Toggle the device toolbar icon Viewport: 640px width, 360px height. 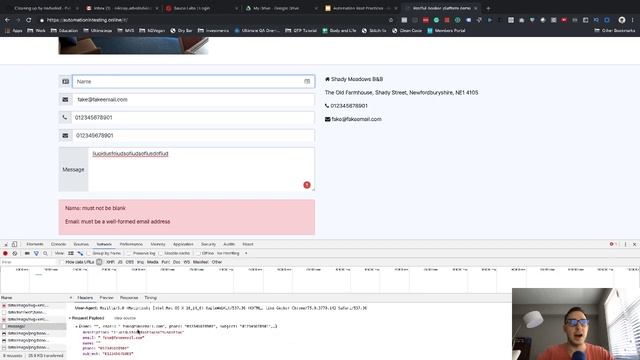[x=14, y=244]
